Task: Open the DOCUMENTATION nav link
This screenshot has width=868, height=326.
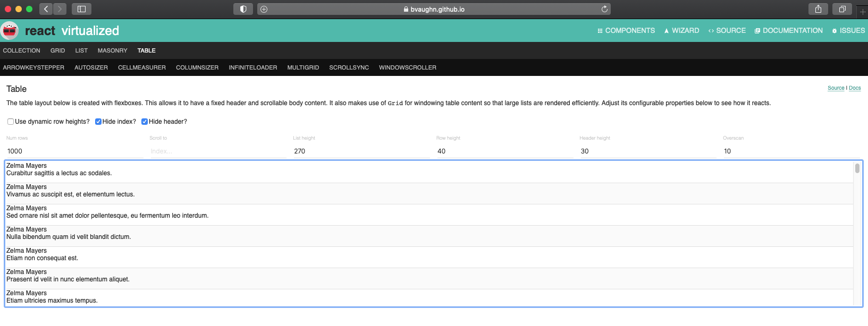Action: pyautogui.click(x=789, y=31)
